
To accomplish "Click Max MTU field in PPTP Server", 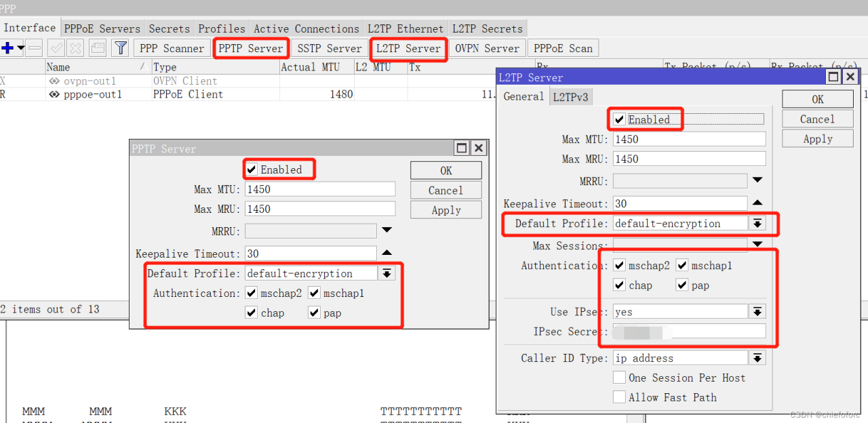I will (320, 189).
